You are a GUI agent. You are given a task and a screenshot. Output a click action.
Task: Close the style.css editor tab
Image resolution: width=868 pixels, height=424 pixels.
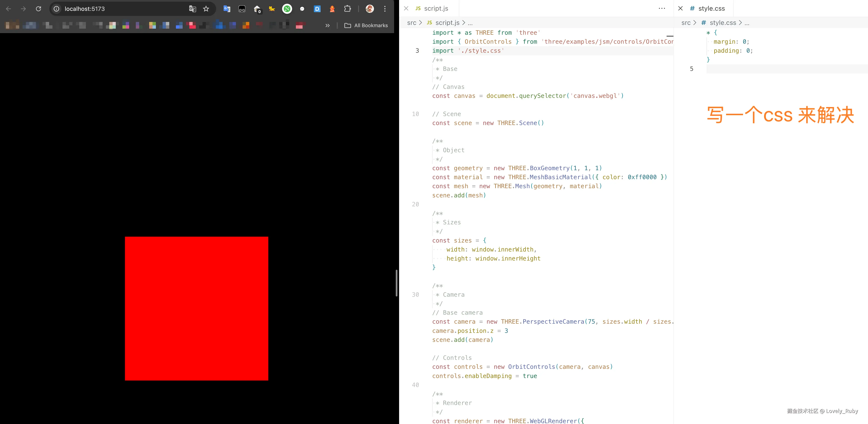[680, 8]
